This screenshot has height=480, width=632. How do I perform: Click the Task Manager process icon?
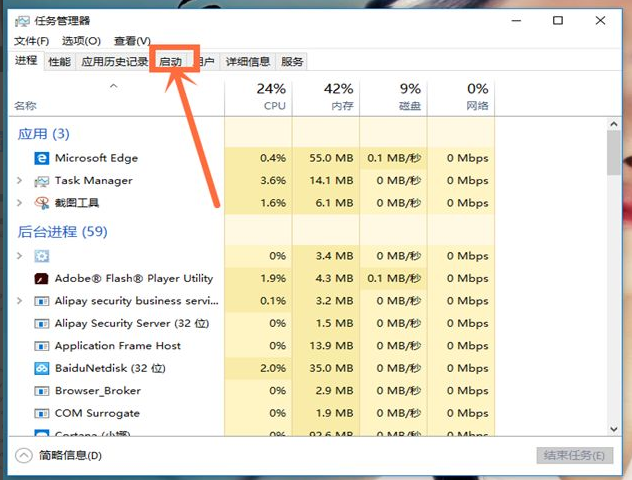(42, 181)
